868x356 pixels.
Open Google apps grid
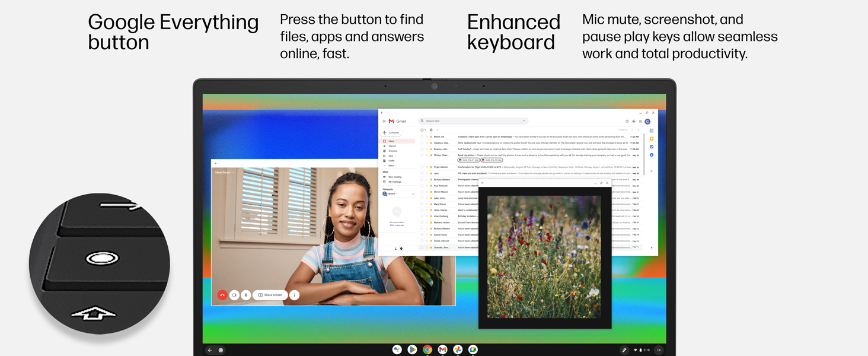pos(640,122)
